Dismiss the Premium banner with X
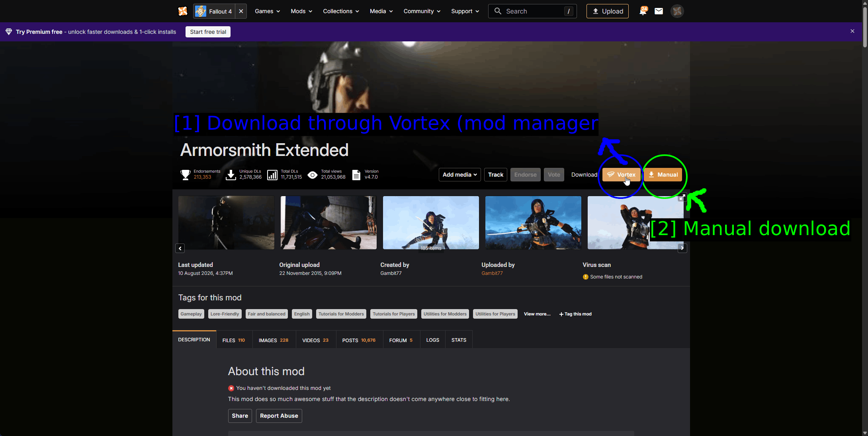868x436 pixels. [852, 31]
